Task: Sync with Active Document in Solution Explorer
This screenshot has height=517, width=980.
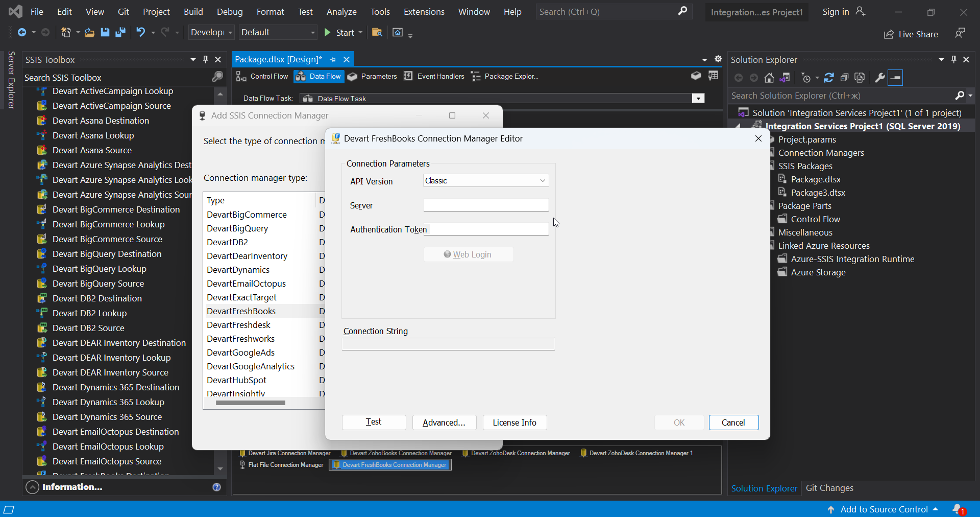Action: tap(829, 78)
